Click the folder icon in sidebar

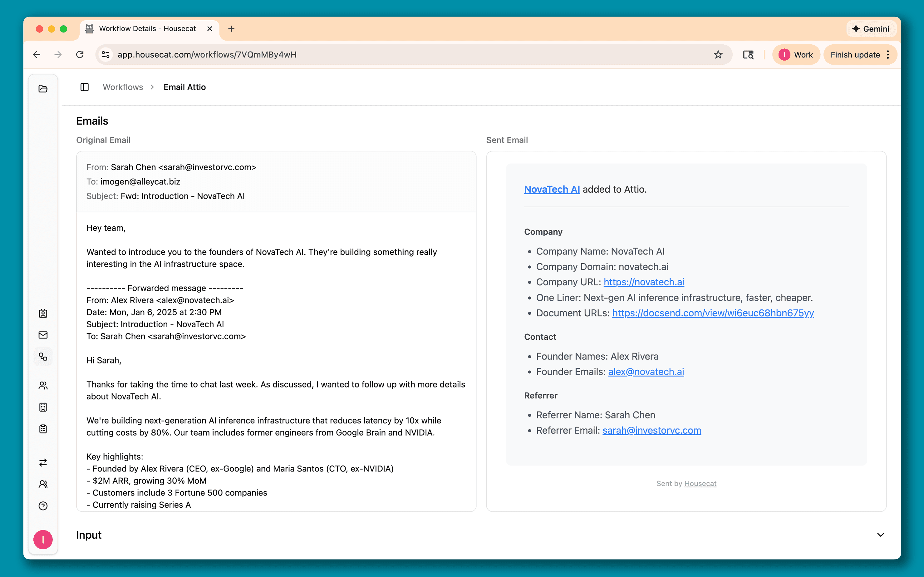[43, 89]
